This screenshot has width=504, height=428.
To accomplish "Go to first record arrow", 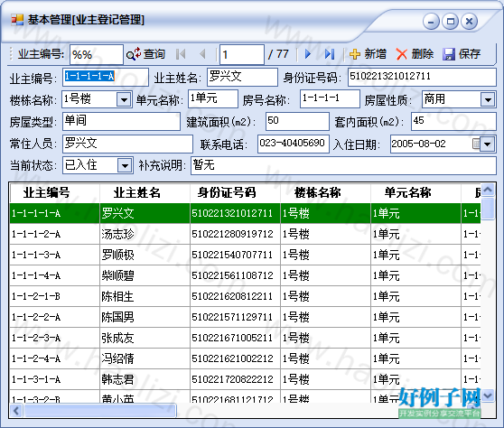I will pyautogui.click(x=181, y=54).
